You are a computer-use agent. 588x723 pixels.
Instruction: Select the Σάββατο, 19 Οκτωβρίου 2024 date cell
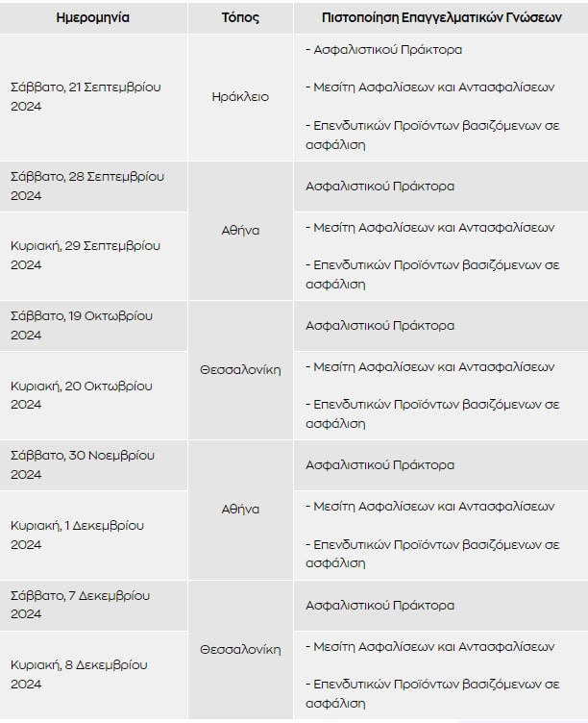point(93,326)
